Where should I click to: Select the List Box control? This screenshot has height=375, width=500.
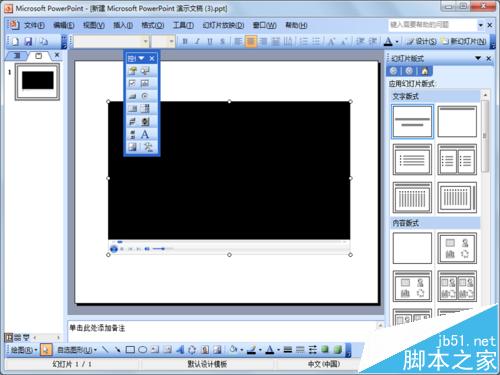132,109
